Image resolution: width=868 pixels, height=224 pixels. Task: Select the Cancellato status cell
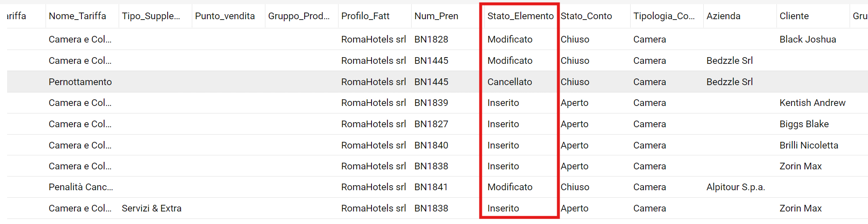(x=509, y=82)
